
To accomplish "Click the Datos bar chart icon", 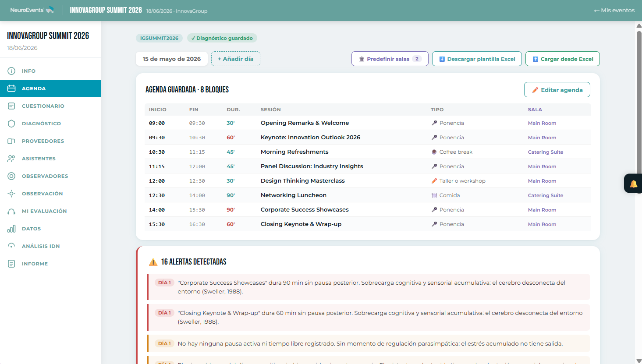I will click(11, 229).
